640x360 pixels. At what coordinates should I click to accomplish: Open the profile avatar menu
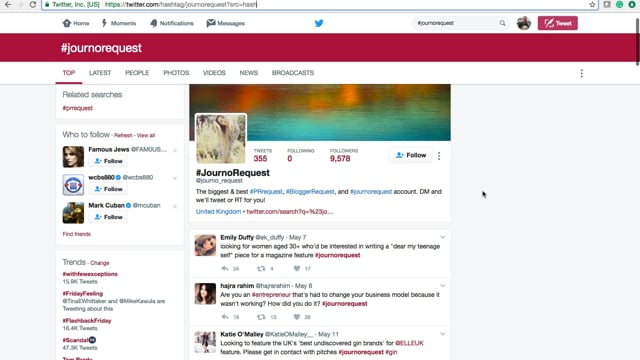pos(524,23)
